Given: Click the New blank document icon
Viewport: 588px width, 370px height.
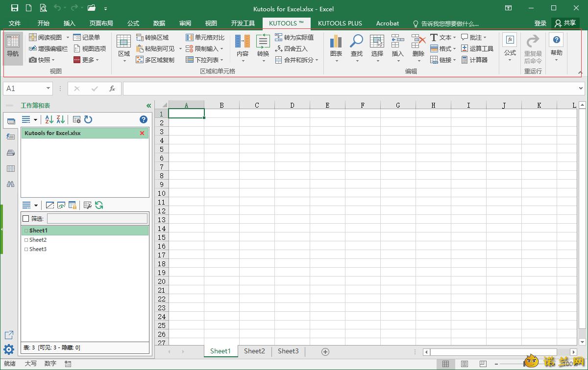Looking at the screenshot, I should 29,8.
